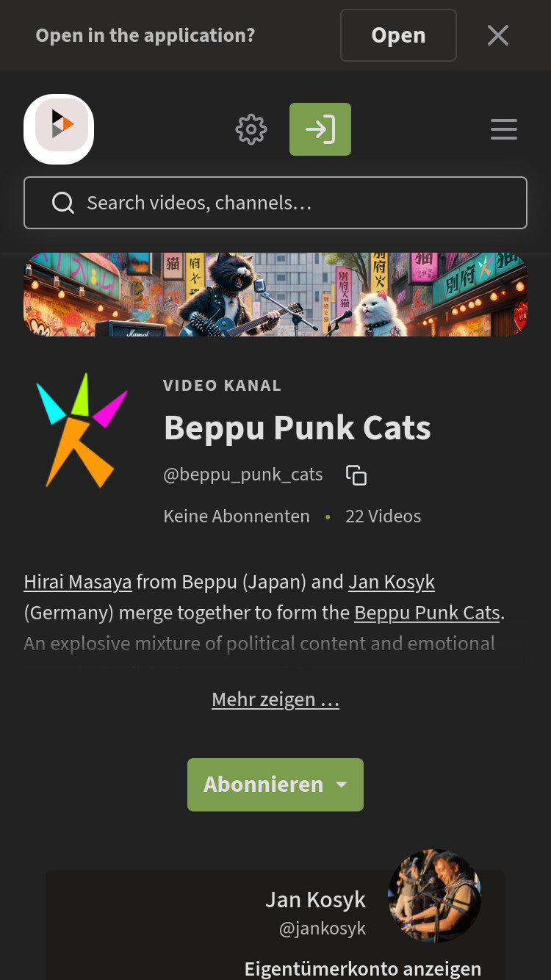Open the settings gear icon
Screen dimensions: 551x980
(251, 129)
